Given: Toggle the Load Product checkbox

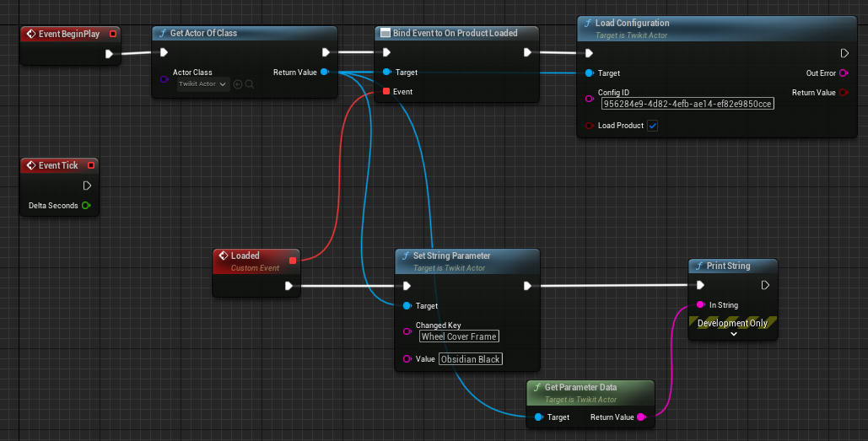Looking at the screenshot, I should coord(652,126).
